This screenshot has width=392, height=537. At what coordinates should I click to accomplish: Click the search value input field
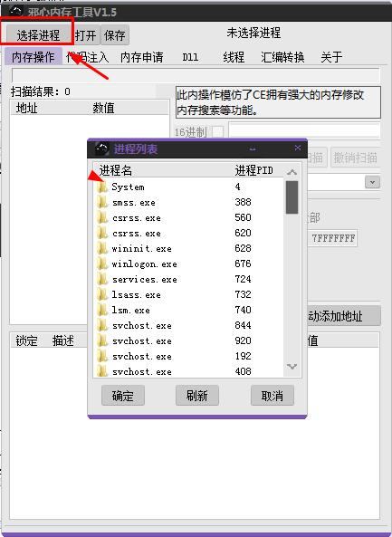pos(304,130)
